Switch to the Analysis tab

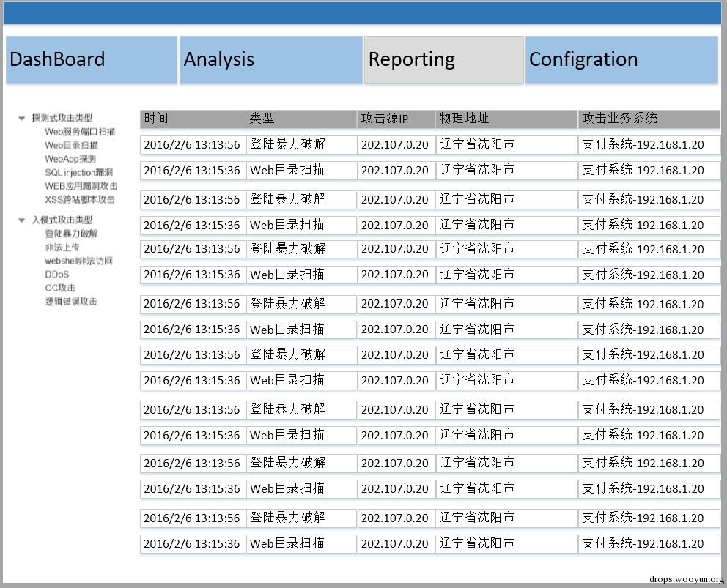click(271, 60)
